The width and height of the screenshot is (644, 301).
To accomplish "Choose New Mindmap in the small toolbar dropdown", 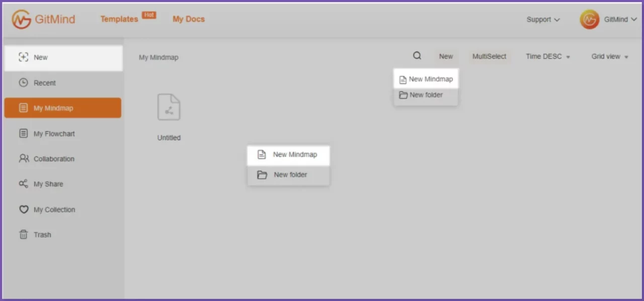I will click(x=426, y=79).
